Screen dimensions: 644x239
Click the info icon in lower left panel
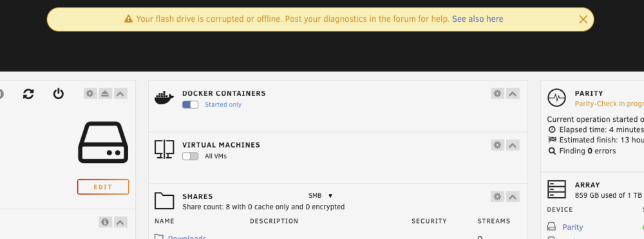[105, 222]
